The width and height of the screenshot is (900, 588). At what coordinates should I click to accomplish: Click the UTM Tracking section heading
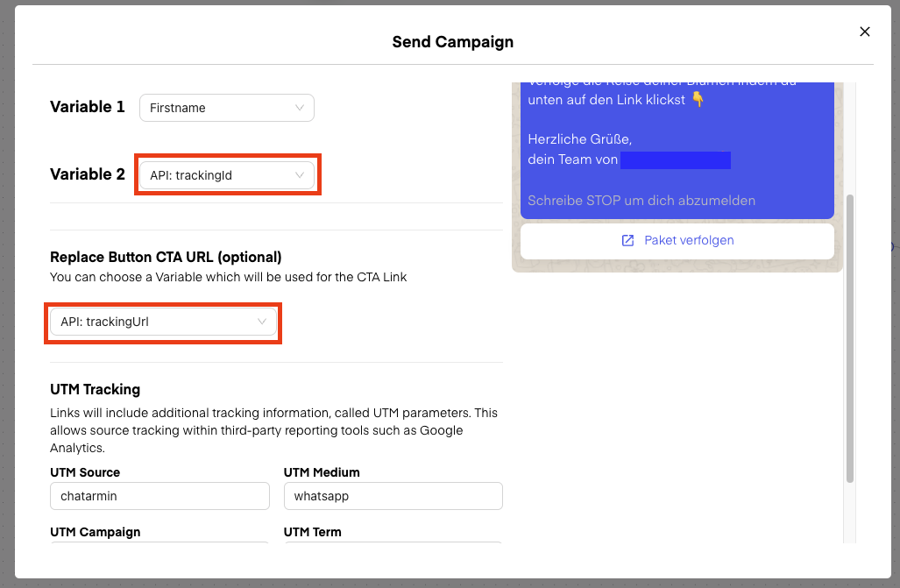(x=95, y=389)
